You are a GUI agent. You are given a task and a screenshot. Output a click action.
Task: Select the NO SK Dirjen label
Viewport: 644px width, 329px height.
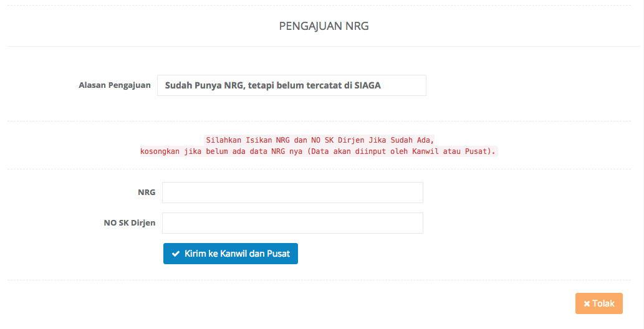tap(130, 223)
